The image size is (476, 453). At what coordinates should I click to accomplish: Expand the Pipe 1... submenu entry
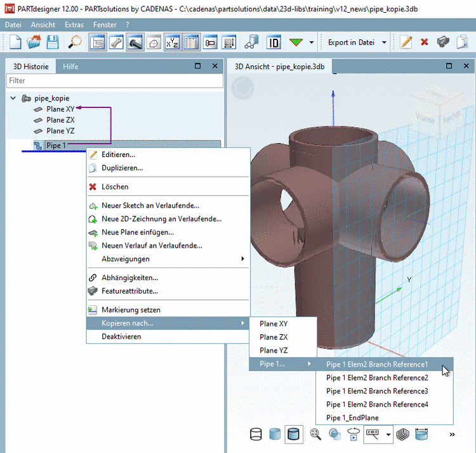283,364
